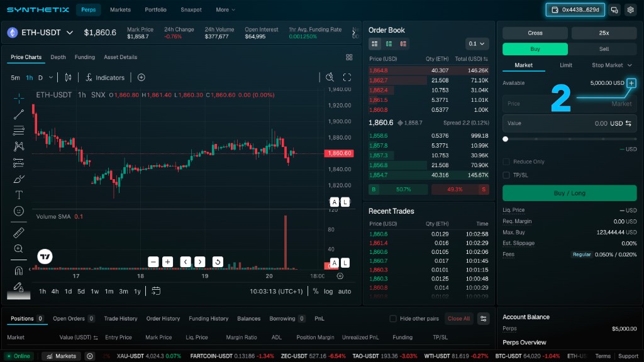The image size is (644, 362).
Task: Select the zoom in tool
Action: coord(18,249)
